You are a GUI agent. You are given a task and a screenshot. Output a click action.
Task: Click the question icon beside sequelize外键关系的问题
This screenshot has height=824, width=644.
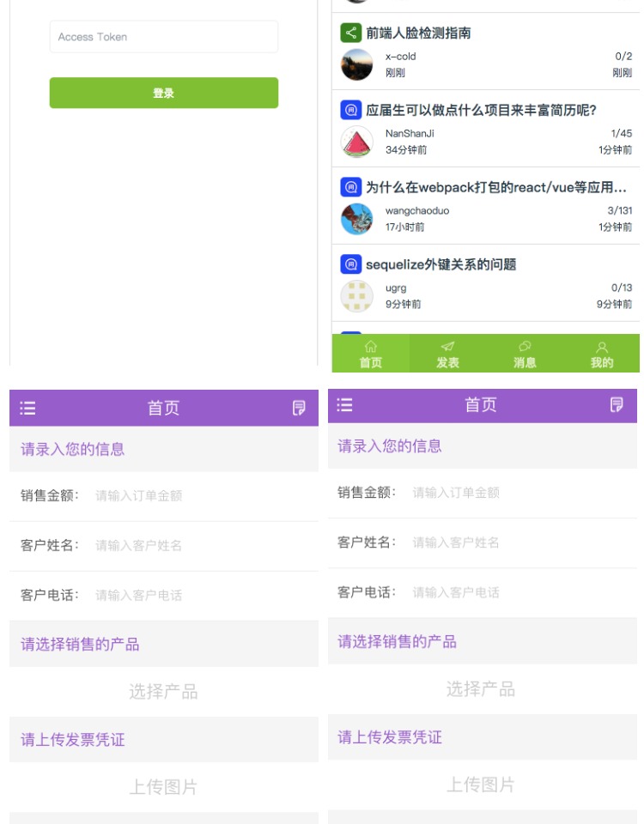click(x=350, y=264)
